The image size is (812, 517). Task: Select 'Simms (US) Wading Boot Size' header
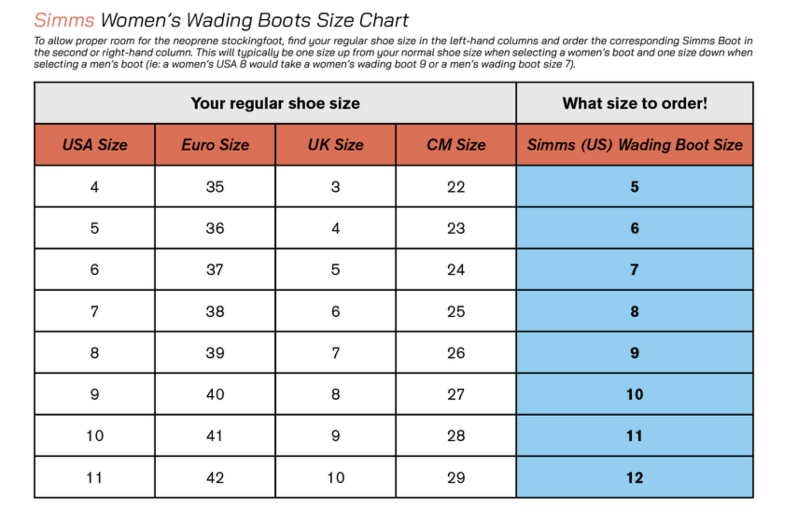635,145
